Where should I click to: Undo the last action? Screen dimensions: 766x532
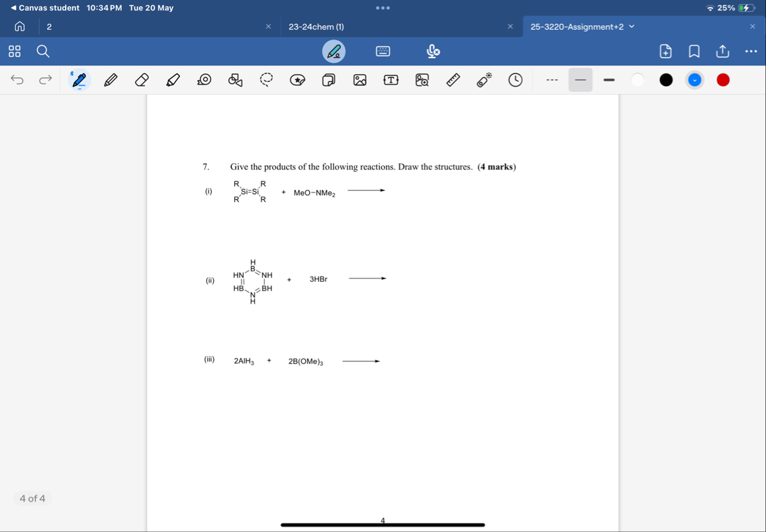(x=17, y=79)
